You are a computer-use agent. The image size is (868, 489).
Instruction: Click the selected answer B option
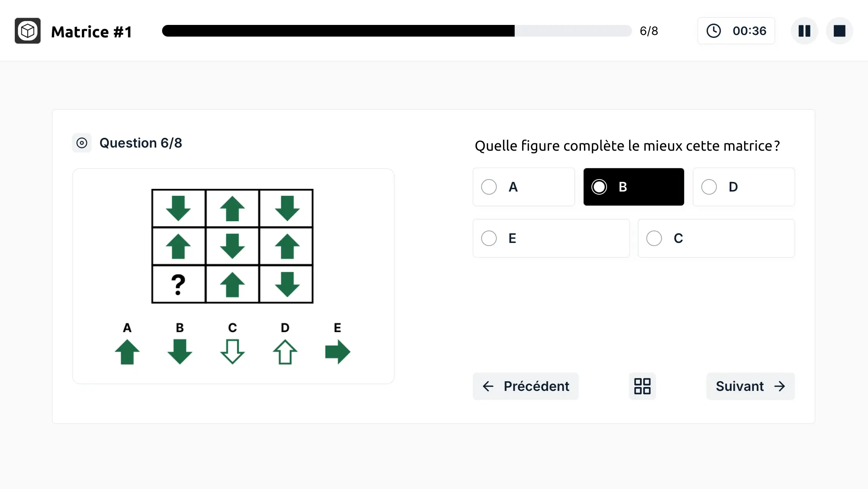633,187
